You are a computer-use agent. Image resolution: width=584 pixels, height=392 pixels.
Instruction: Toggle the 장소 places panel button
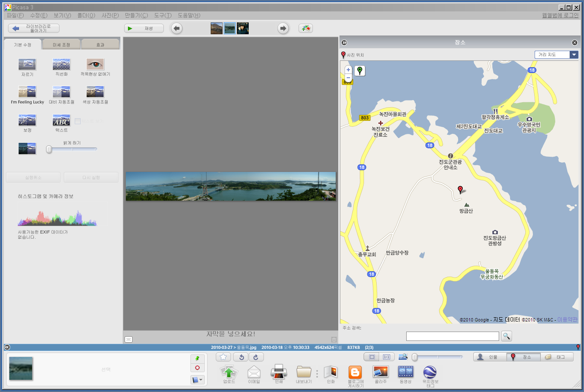pyautogui.click(x=523, y=357)
